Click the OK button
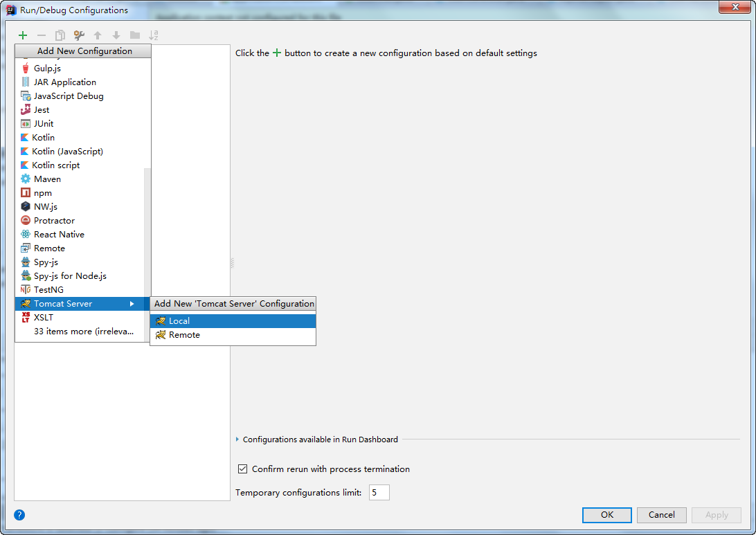The width and height of the screenshot is (756, 535). coord(606,515)
